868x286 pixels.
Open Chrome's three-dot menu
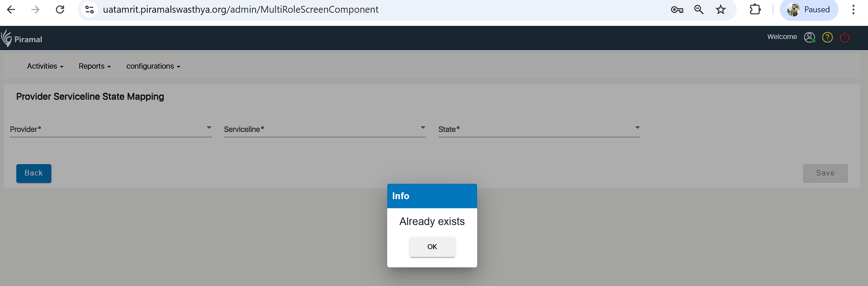pos(853,10)
